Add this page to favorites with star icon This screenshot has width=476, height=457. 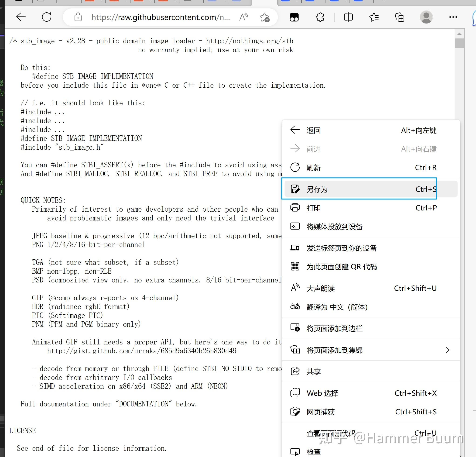click(265, 17)
